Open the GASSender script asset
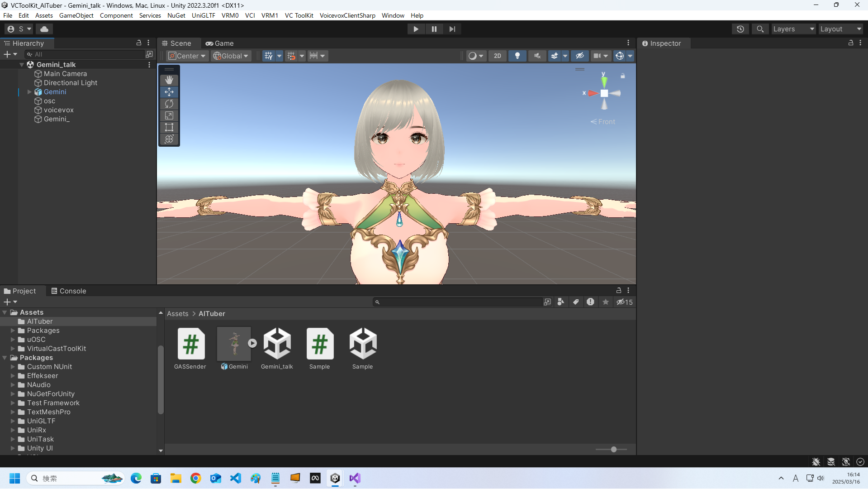This screenshot has width=868, height=489. tap(190, 349)
